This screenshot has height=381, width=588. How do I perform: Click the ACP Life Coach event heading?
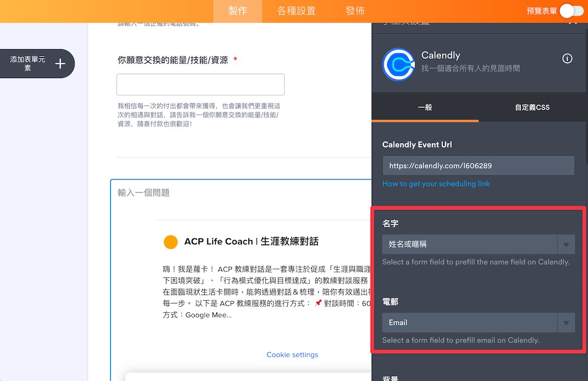pos(251,242)
